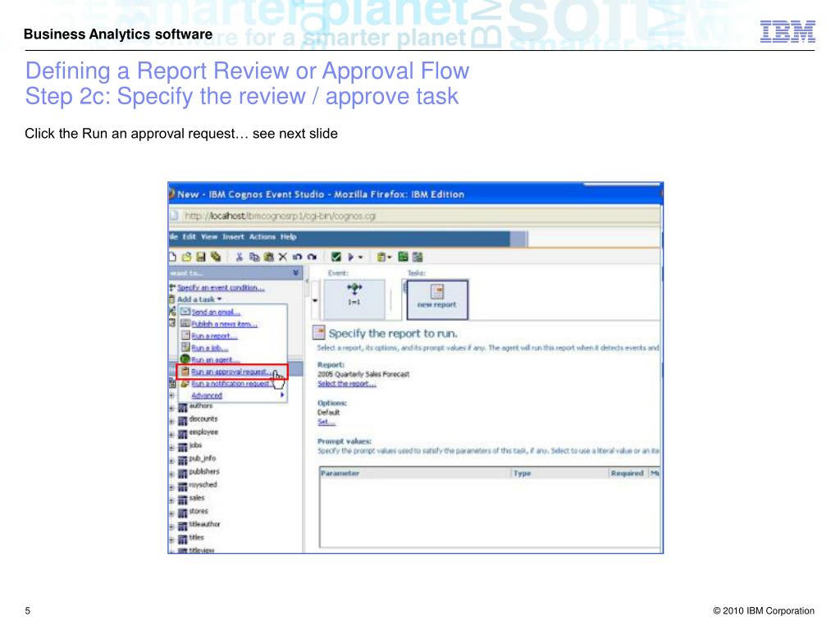
Task: Click the first green grid toolbar icon
Action: click(x=403, y=257)
